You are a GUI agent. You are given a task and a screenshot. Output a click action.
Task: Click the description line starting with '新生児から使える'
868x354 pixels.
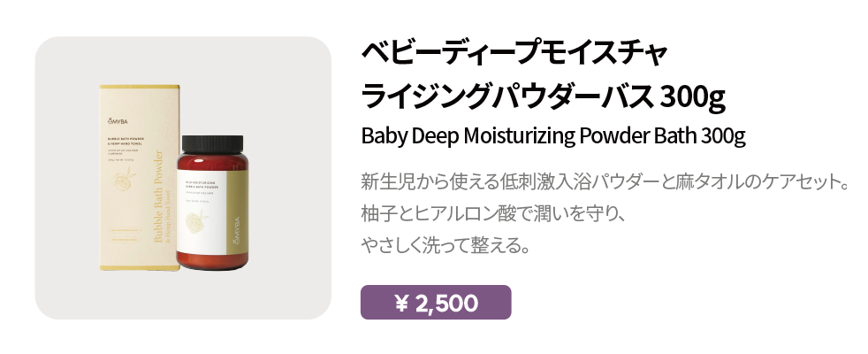tap(605, 184)
